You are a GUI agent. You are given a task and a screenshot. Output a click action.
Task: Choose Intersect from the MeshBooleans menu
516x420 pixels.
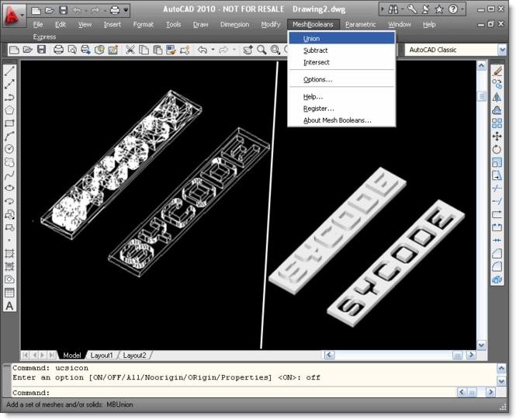point(341,62)
